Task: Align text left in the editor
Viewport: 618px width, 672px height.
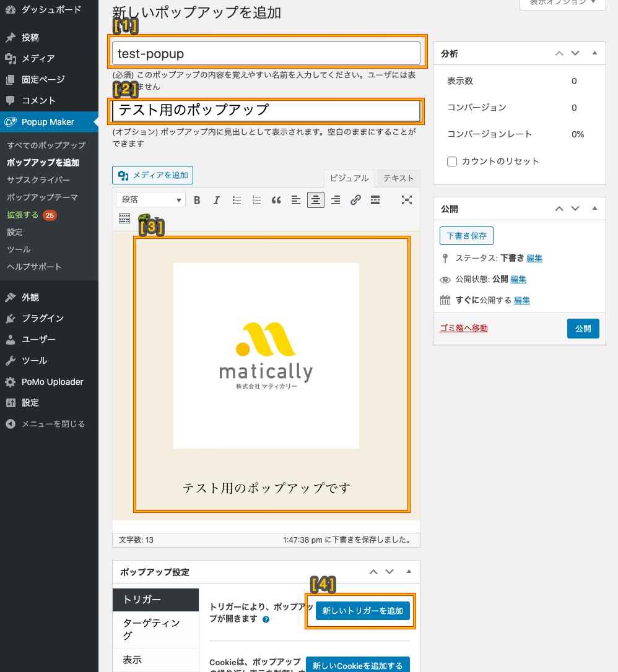Action: click(296, 200)
